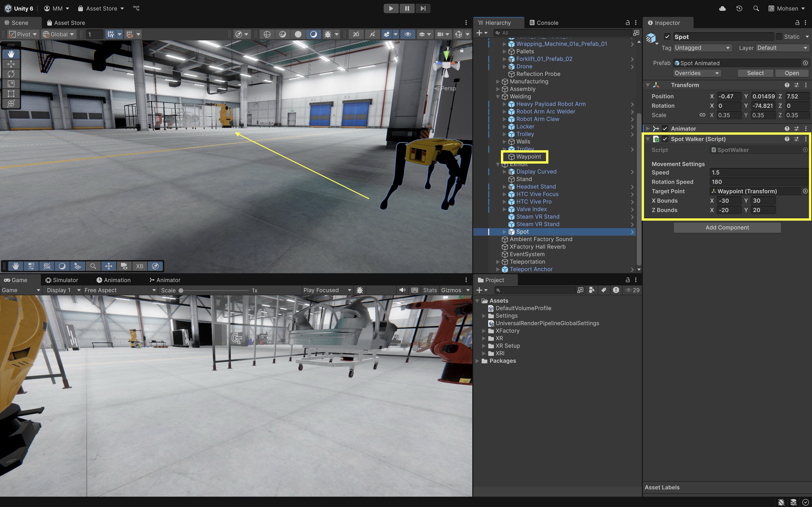
Task: Select the Rotate tool in Scene view
Action: (x=11, y=74)
